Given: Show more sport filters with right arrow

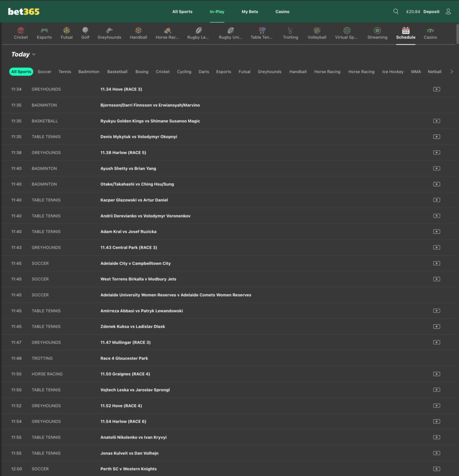Looking at the screenshot, I should point(452,72).
